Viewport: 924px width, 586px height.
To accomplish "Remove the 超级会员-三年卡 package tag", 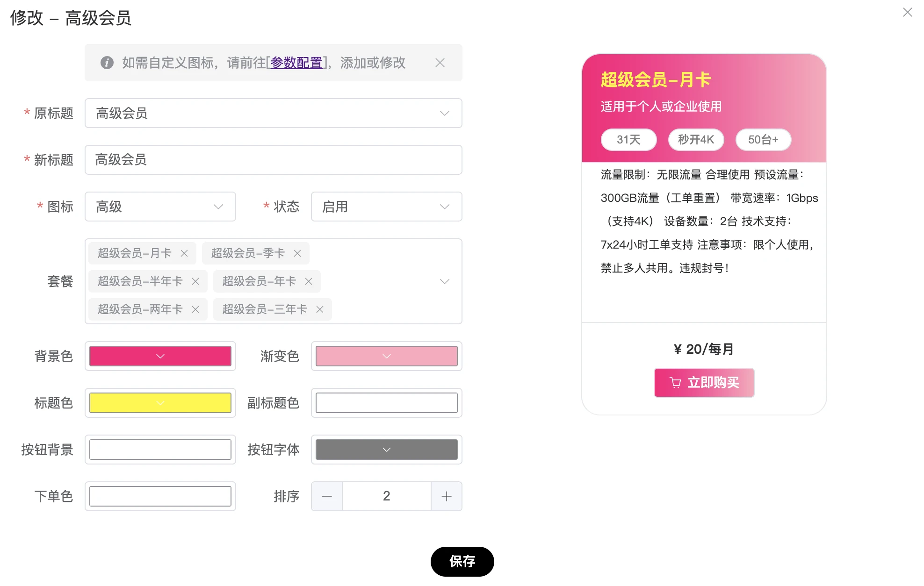I will [320, 309].
